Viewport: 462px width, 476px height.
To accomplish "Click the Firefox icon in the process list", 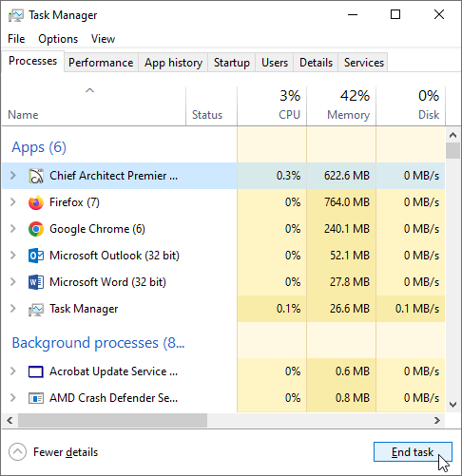I will 36,202.
